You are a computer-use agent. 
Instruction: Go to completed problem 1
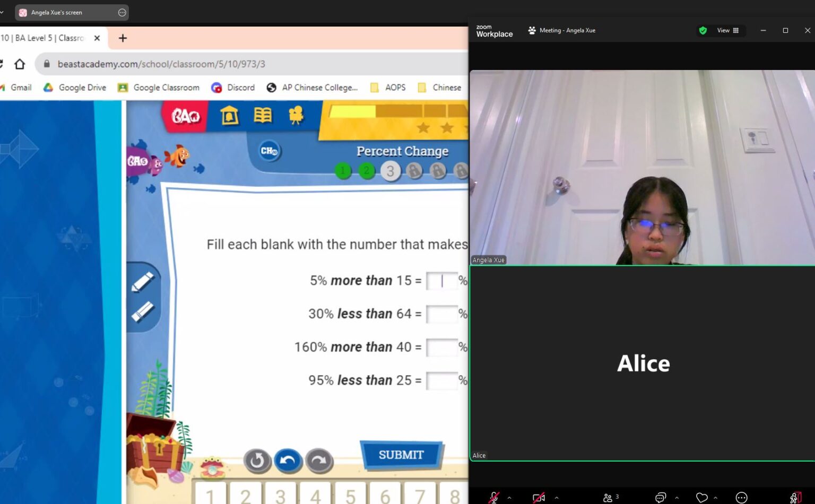coord(343,171)
